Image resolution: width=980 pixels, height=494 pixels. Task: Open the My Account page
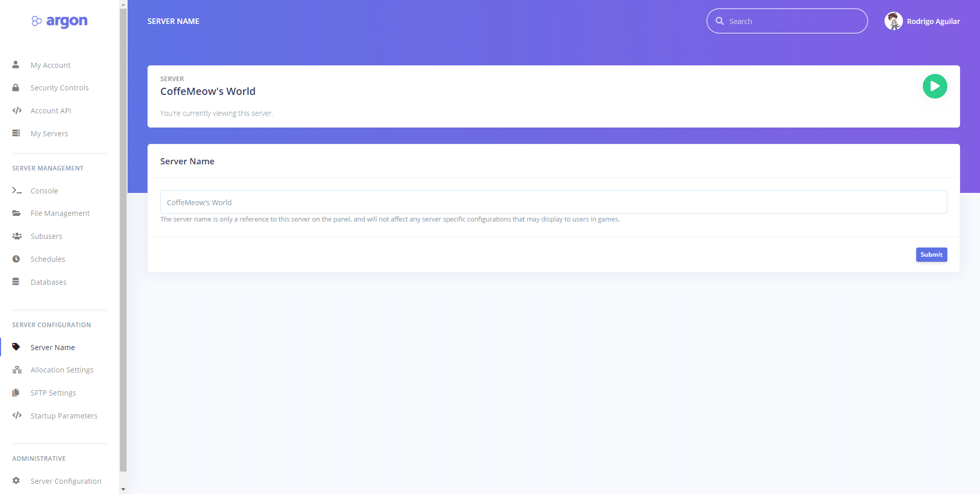(51, 65)
